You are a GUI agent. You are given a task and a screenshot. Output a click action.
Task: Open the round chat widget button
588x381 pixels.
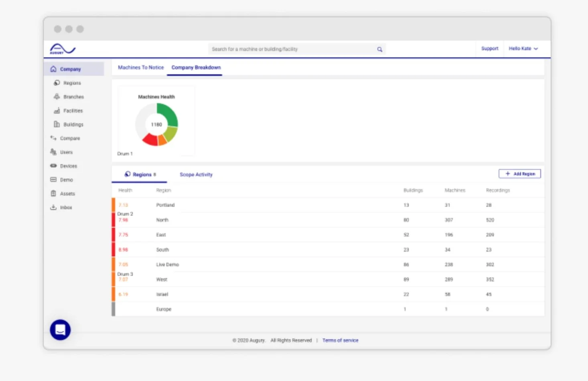(x=60, y=330)
